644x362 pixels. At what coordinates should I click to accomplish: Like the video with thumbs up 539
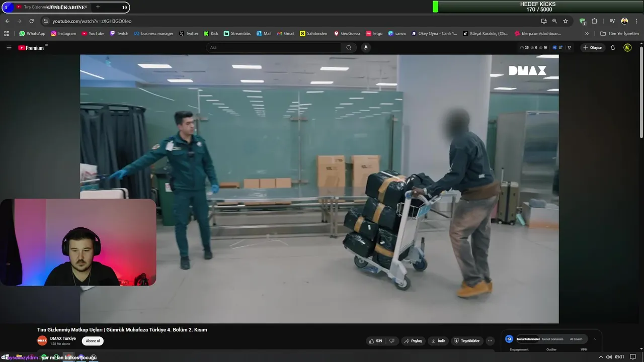pos(376,341)
